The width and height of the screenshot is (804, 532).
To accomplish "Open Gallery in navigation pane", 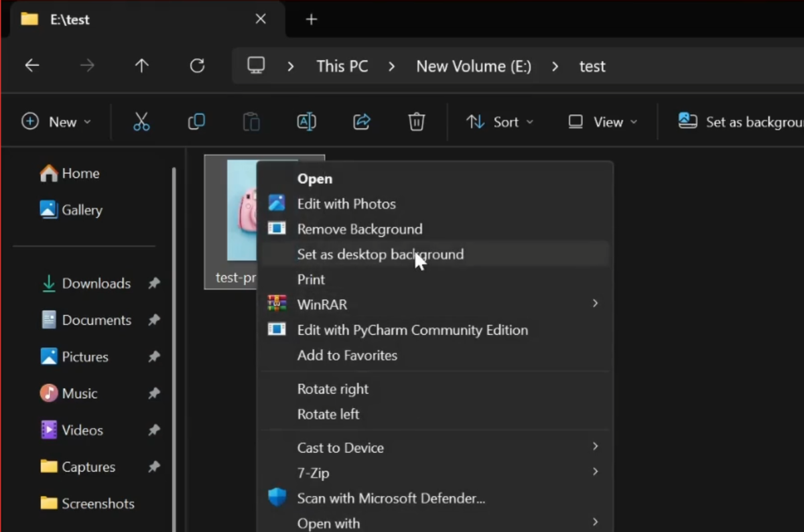I will pos(71,210).
